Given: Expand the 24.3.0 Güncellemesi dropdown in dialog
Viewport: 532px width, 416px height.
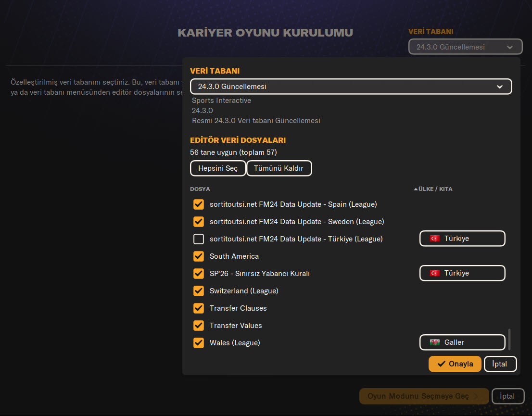Looking at the screenshot, I should coord(351,87).
